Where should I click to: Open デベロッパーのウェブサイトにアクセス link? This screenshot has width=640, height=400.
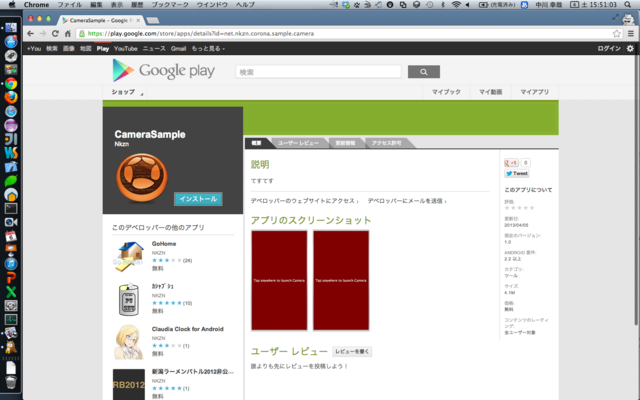(x=304, y=201)
